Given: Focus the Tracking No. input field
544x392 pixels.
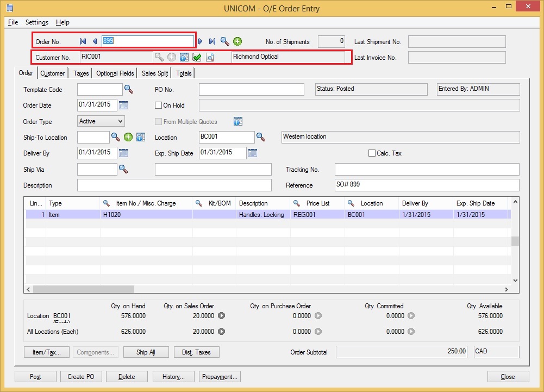Looking at the screenshot, I should (427, 170).
